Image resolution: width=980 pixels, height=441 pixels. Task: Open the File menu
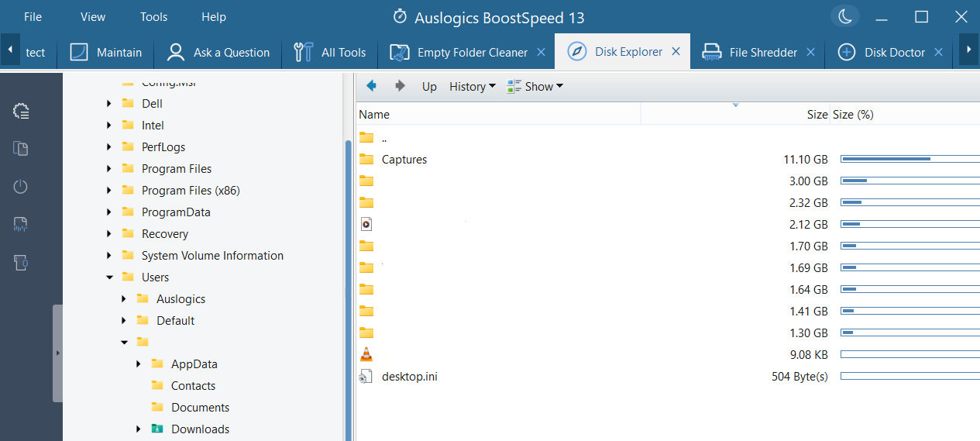tap(33, 16)
